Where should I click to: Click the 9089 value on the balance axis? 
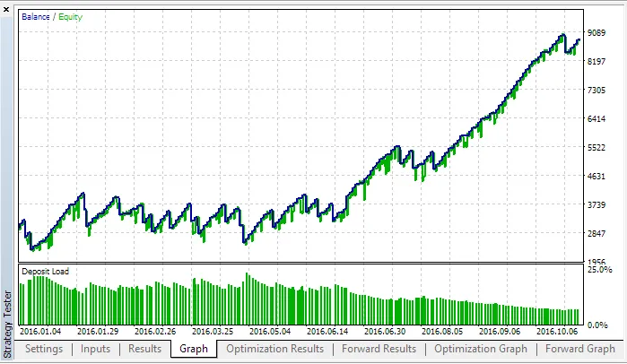(x=597, y=32)
